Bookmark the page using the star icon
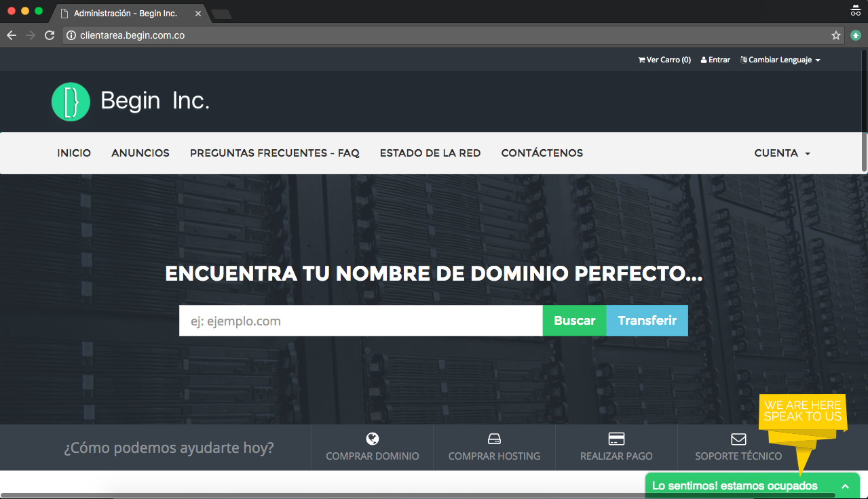 point(836,35)
